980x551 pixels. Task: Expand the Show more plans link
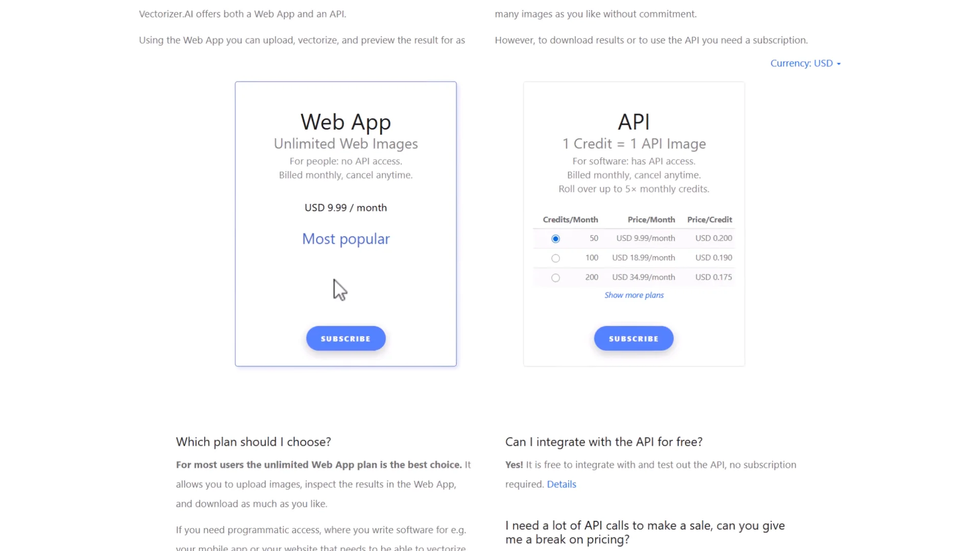pyautogui.click(x=634, y=295)
